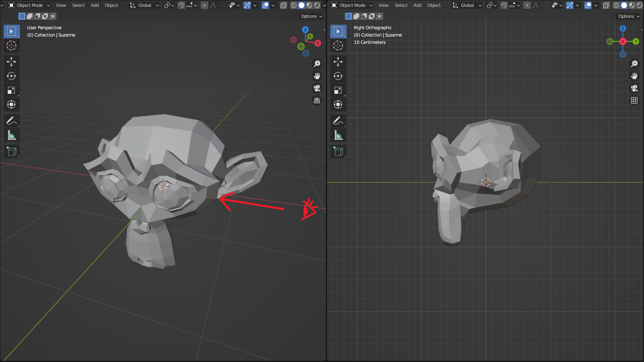Select the Scale tool in Right Orthographic viewport
This screenshot has width=644, height=362.
(338, 90)
